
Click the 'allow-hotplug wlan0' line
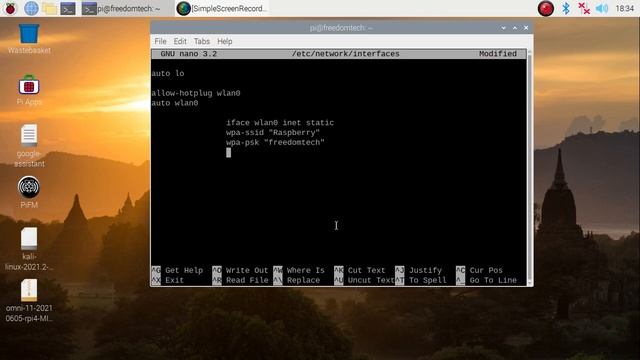click(x=196, y=93)
